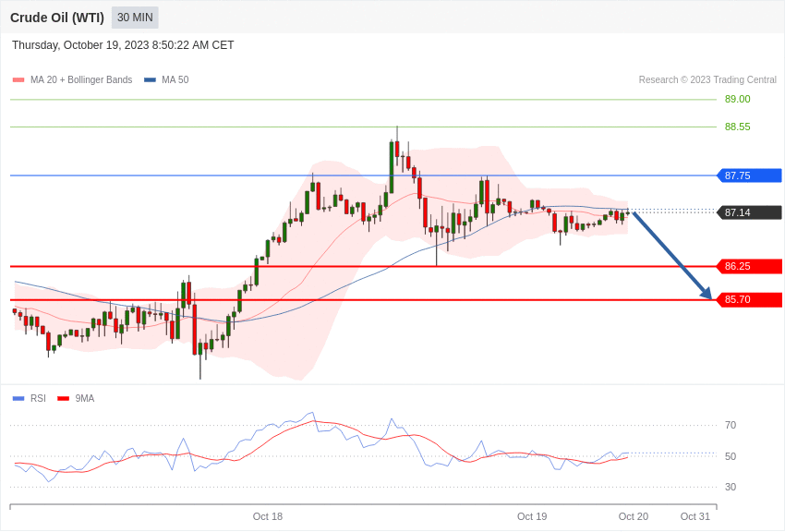Expand the Crude Oil (WTI) instrument picker
Image resolution: width=785 pixels, height=532 pixels.
(x=56, y=18)
